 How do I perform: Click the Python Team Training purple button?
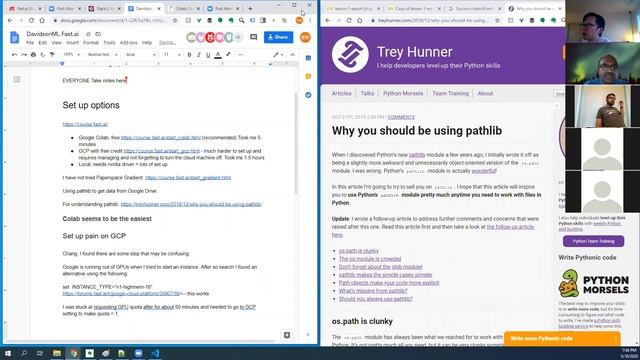593,241
